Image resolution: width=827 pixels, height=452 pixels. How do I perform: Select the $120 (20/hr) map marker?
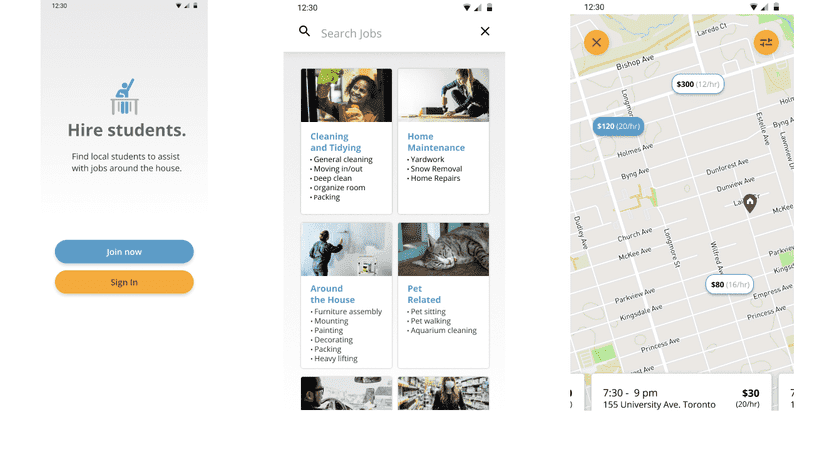[x=618, y=127]
